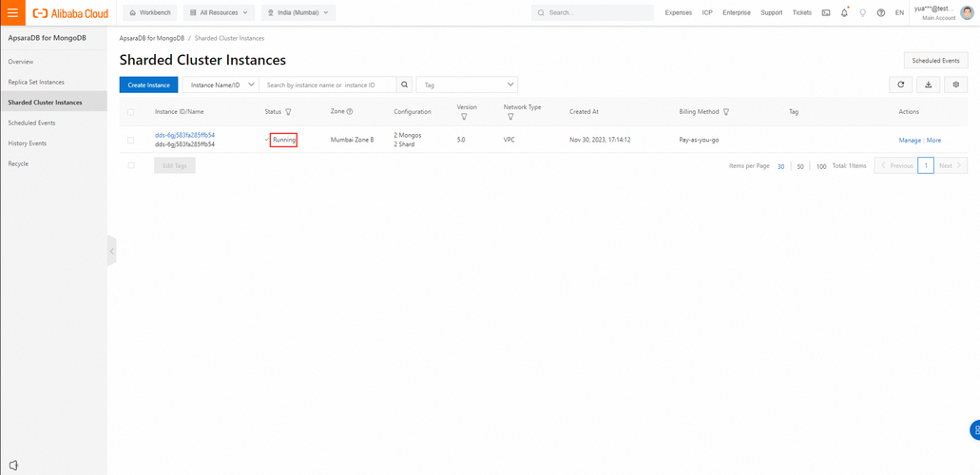Image resolution: width=980 pixels, height=475 pixels.
Task: Click the lightbulb tips icon
Action: [862, 12]
